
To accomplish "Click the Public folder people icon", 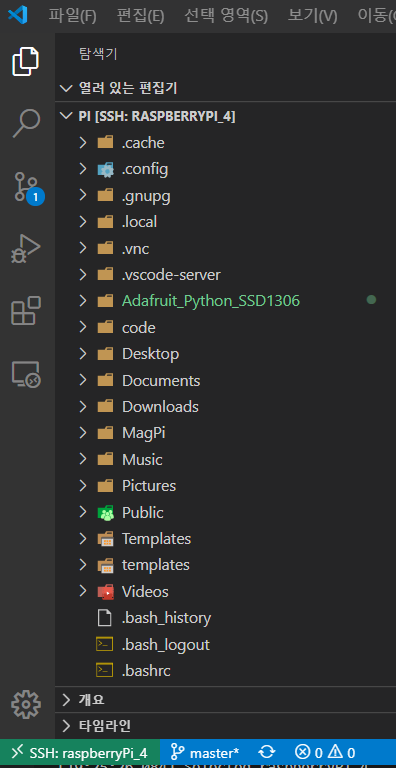I will pos(105,513).
